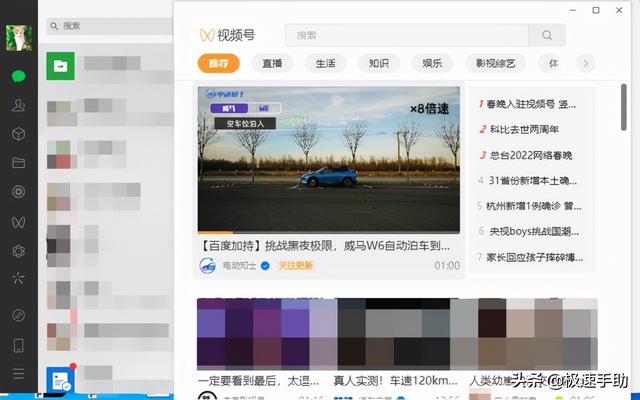Grab the vertical scrollbar of the 视频号 feed
The image size is (640, 400).
tap(624, 107)
